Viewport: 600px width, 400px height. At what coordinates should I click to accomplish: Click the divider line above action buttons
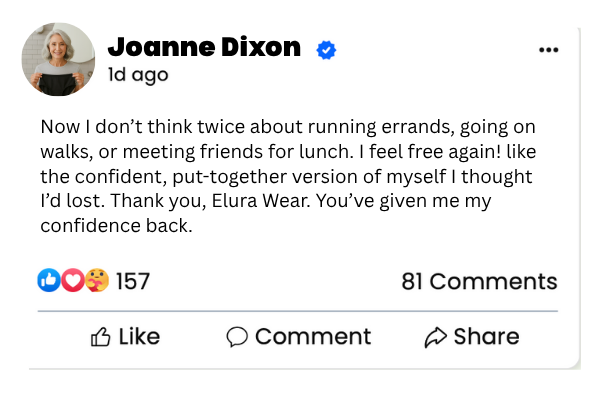click(x=298, y=311)
